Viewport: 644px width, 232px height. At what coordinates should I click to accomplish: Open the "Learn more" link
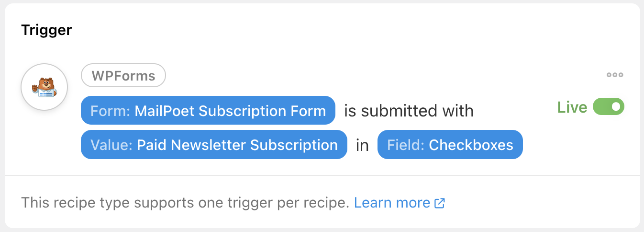[x=392, y=203]
